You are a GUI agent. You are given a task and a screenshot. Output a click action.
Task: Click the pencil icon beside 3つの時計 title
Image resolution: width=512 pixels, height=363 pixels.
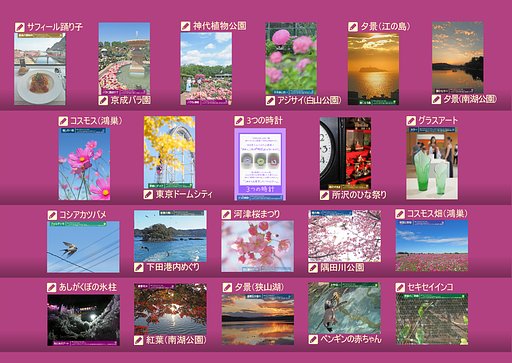(x=239, y=121)
